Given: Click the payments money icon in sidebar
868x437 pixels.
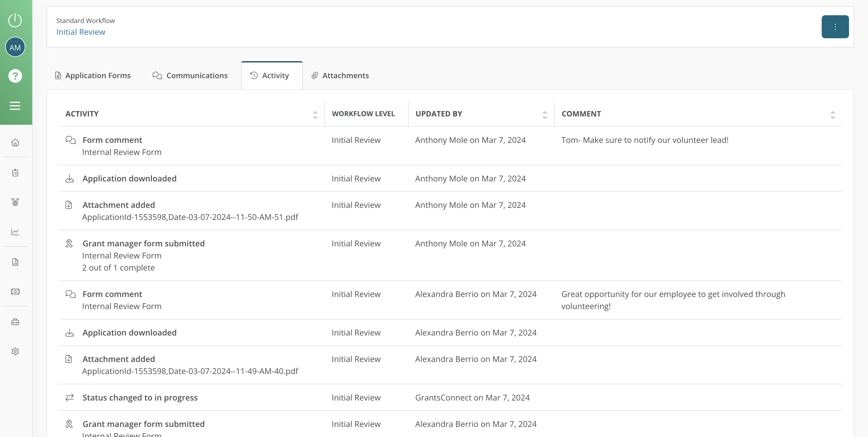Looking at the screenshot, I should 15,292.
